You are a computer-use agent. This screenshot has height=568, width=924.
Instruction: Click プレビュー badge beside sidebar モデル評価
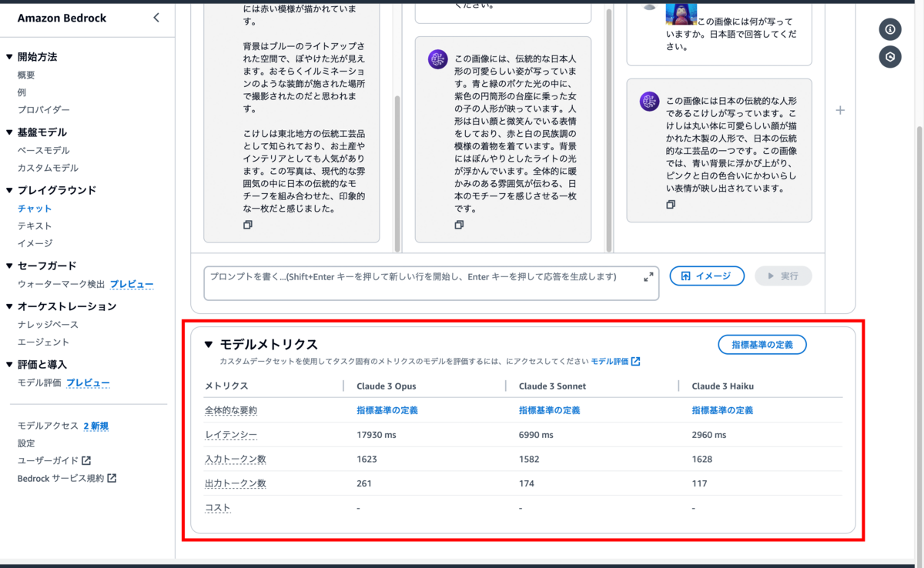[x=88, y=383]
